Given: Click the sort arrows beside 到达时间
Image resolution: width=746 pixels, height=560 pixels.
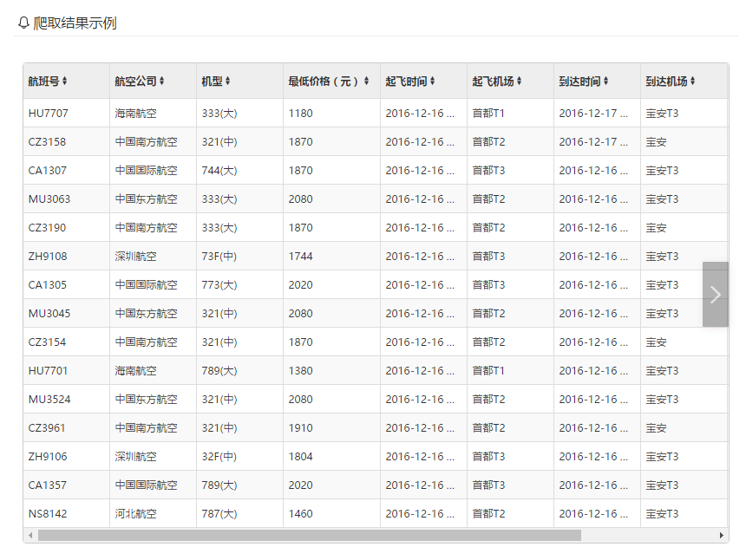Looking at the screenshot, I should tap(606, 81).
